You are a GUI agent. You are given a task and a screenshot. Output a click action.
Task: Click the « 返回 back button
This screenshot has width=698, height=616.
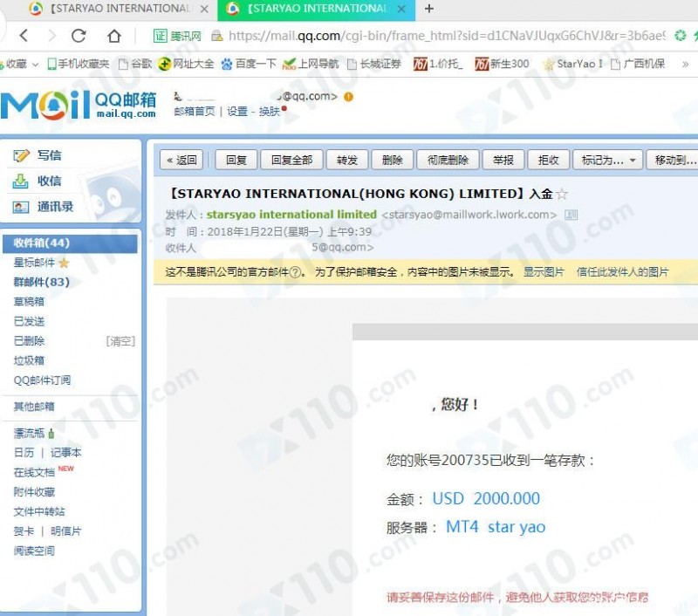(x=181, y=161)
